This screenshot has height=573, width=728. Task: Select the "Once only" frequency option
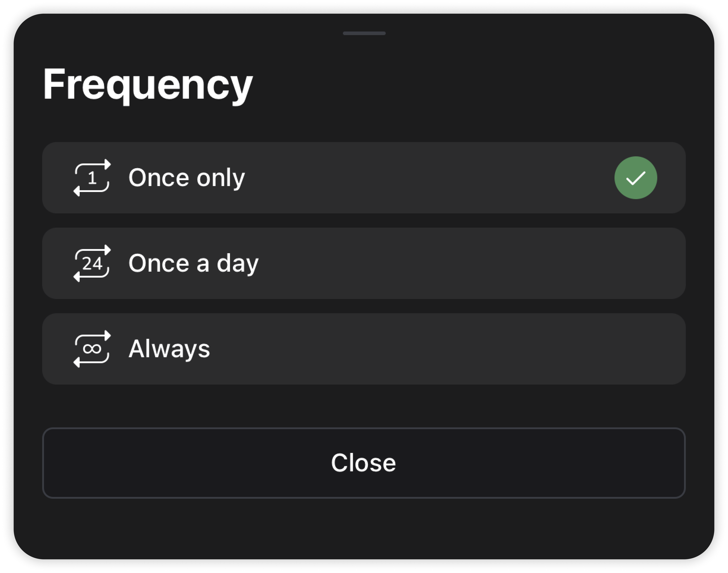pyautogui.click(x=364, y=178)
